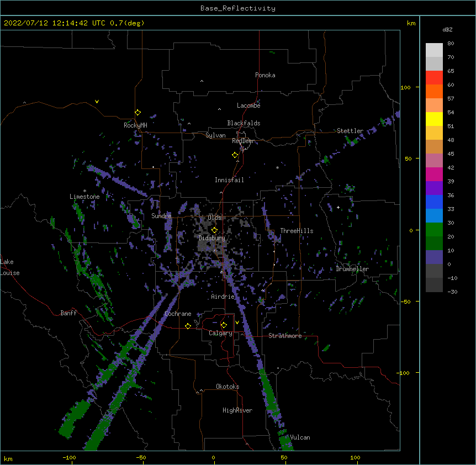Click the -50 tick on the right axis
The width and height of the screenshot is (476, 465).
[x=405, y=302]
